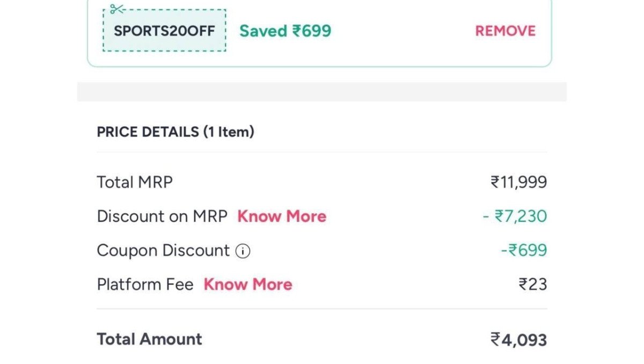644x364 pixels.
Task: Open Know More for Discount on MRP
Action: click(x=282, y=216)
